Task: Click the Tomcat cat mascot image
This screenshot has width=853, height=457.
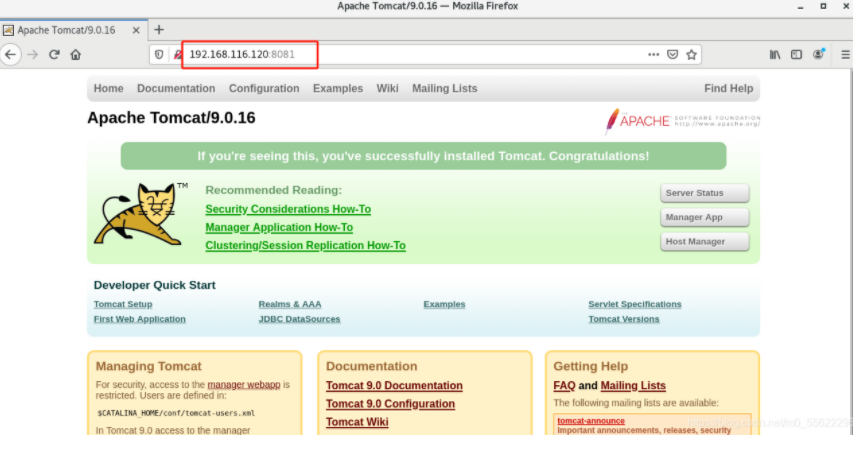Action: pyautogui.click(x=140, y=214)
